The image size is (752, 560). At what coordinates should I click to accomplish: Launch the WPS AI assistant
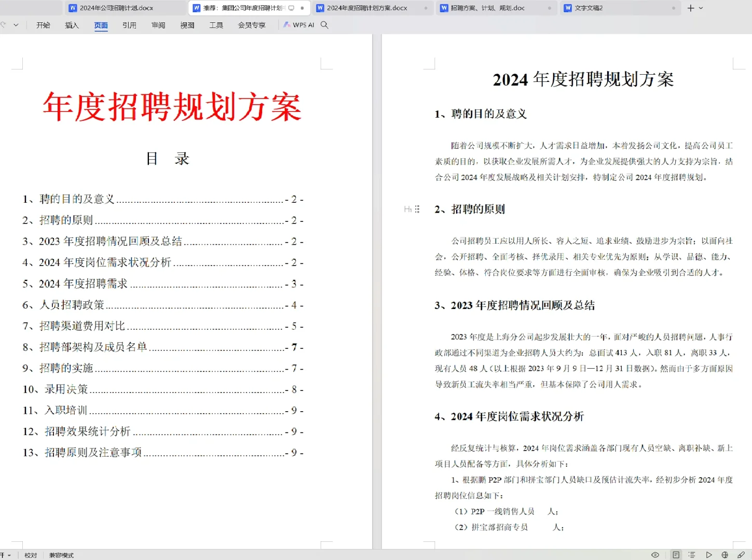[x=299, y=25]
